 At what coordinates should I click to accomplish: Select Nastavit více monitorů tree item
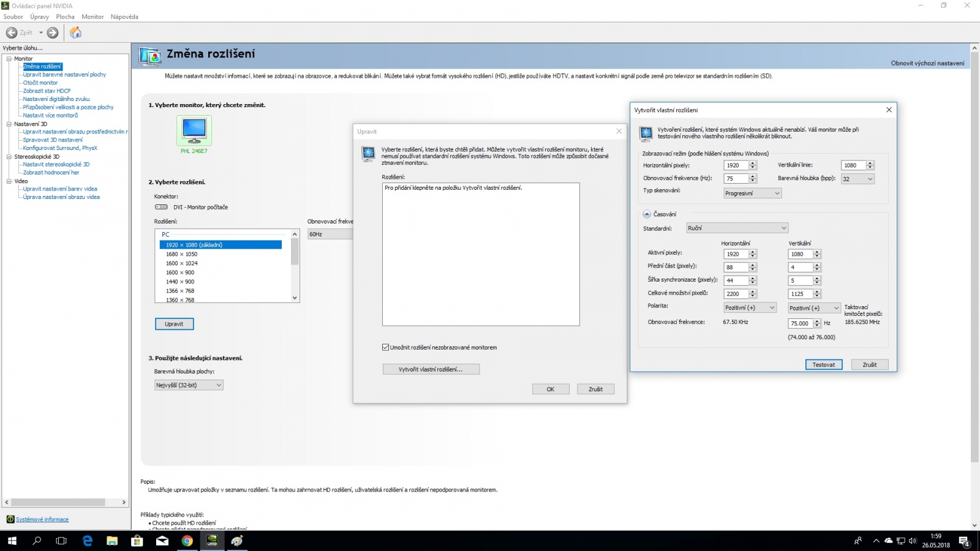click(x=50, y=115)
